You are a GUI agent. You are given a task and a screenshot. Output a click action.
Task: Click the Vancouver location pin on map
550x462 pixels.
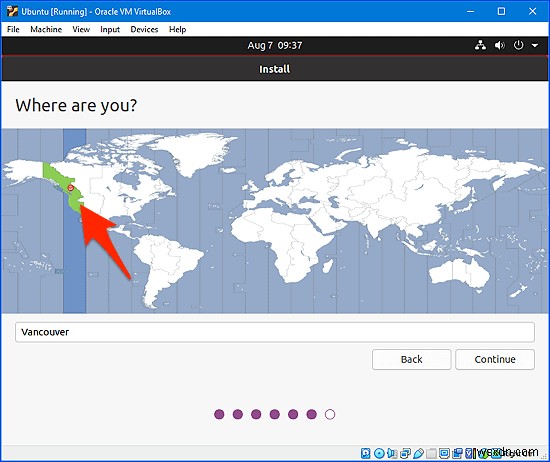click(71, 188)
